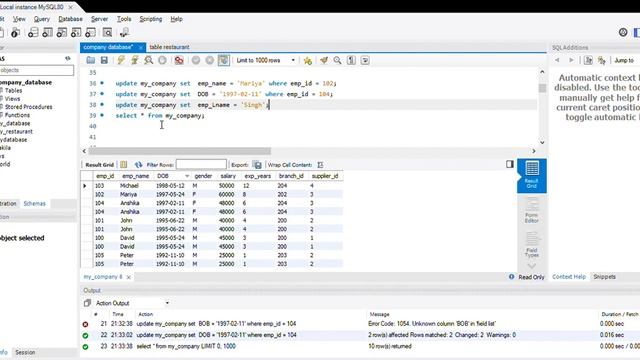Beautify query with broom icon
Viewport: 640px width, 360px height.
click(324, 60)
